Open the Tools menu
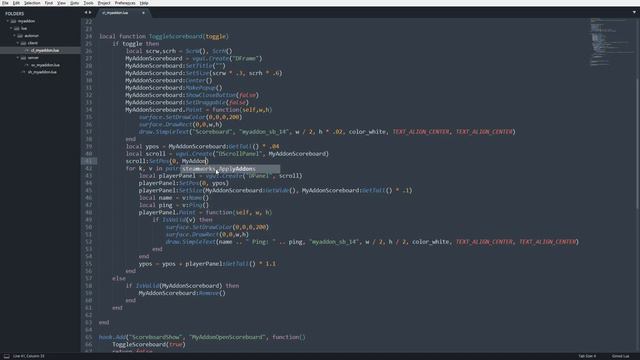 tap(88, 3)
